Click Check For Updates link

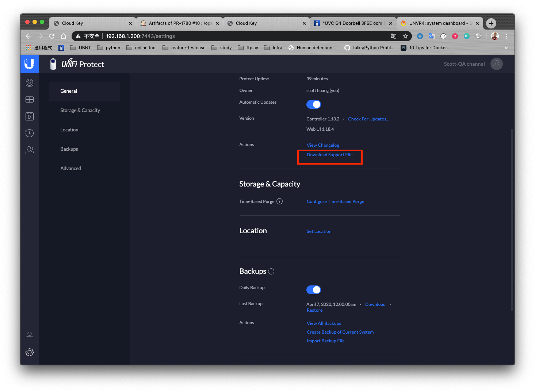coord(368,119)
